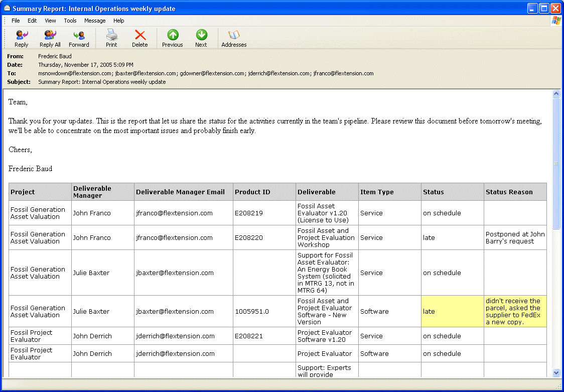Click the Reply toolbar icon
The width and height of the screenshot is (564, 392).
click(21, 39)
